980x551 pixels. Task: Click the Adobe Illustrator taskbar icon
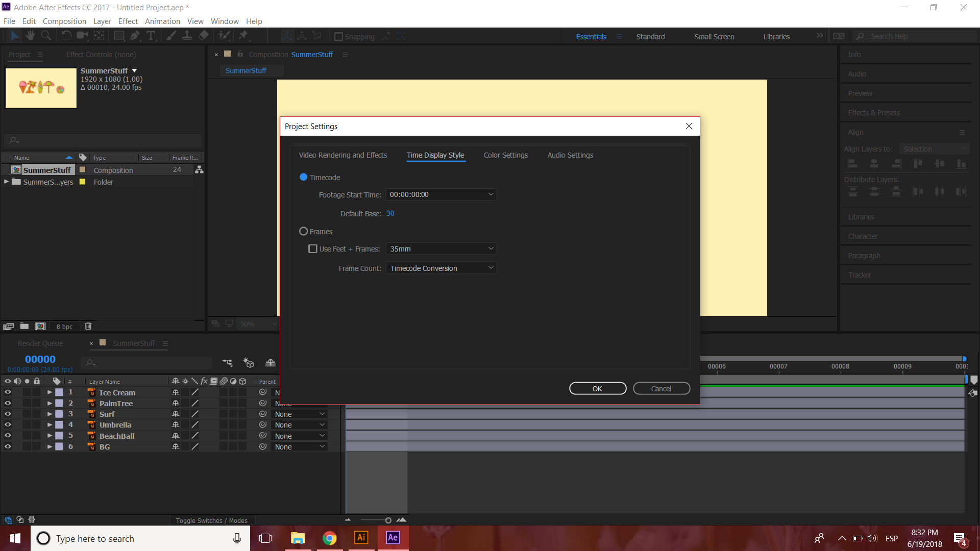coord(361,538)
